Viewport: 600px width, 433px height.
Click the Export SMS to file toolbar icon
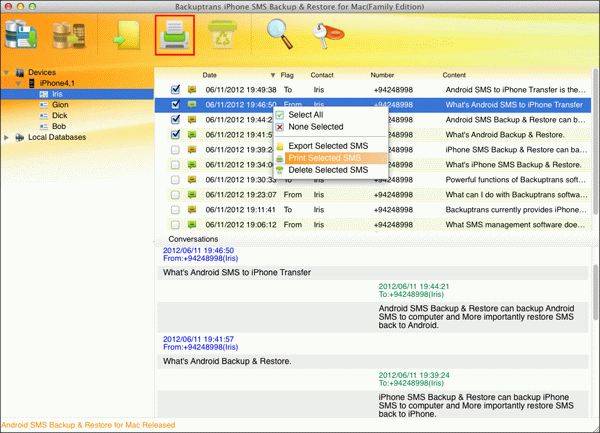click(x=127, y=35)
